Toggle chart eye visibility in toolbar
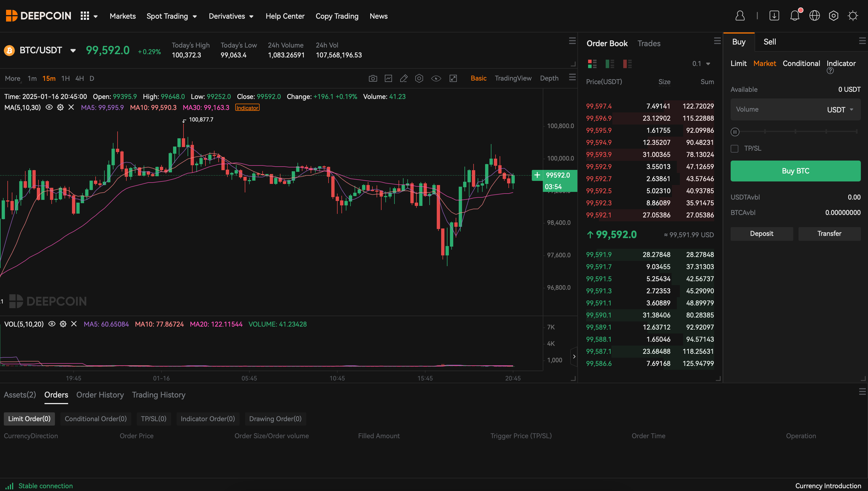The height and width of the screenshot is (491, 868). [436, 79]
